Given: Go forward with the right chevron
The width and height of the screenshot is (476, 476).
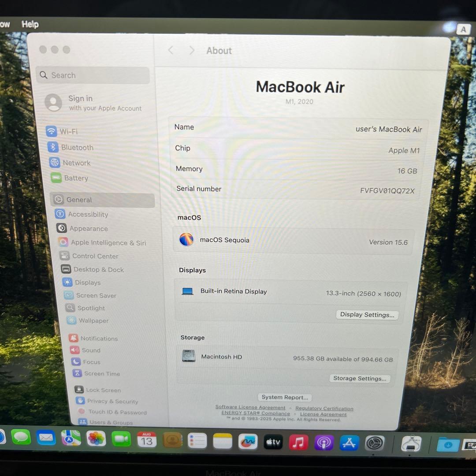Looking at the screenshot, I should (x=191, y=50).
